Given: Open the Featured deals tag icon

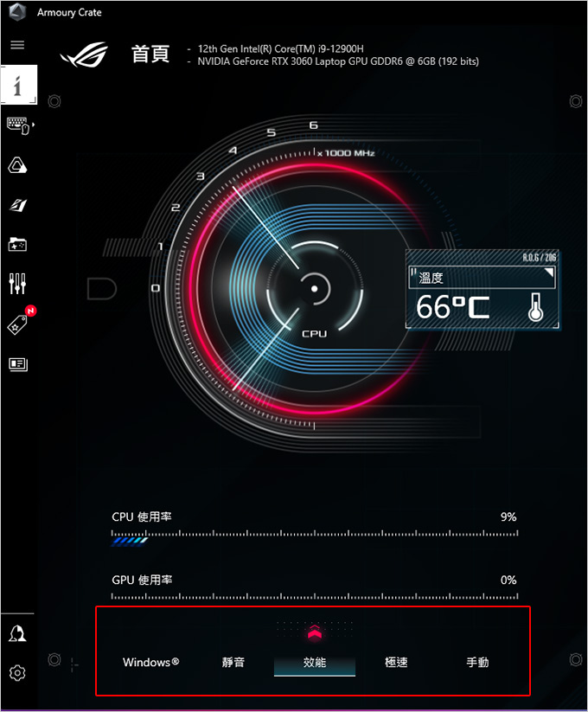Looking at the screenshot, I should click(x=17, y=324).
